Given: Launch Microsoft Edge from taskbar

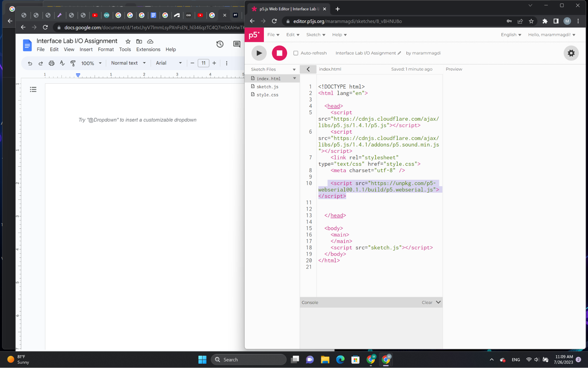Looking at the screenshot, I should click(340, 359).
